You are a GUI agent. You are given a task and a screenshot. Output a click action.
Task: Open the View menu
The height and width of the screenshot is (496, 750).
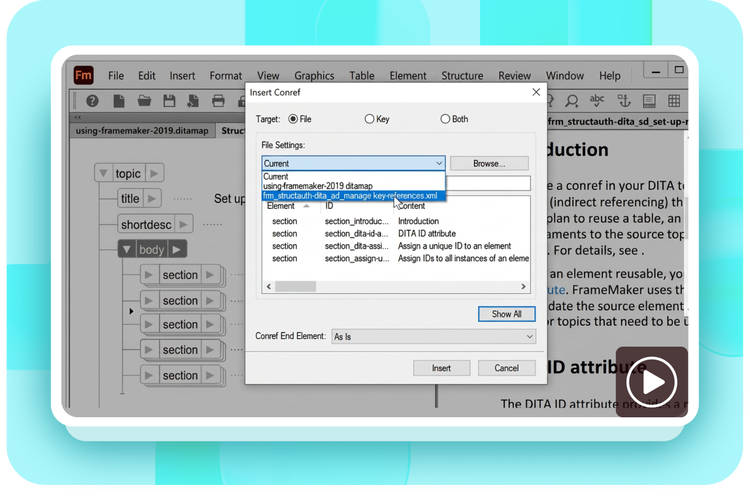click(268, 76)
